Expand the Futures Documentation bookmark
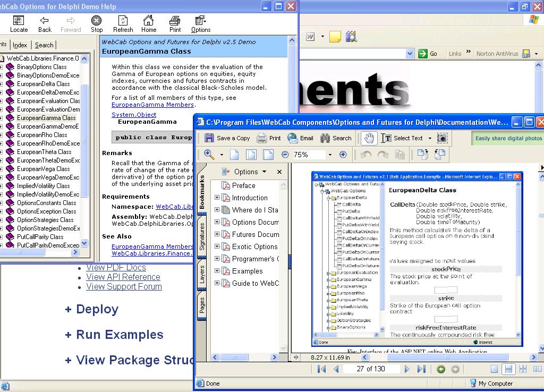 point(217,234)
